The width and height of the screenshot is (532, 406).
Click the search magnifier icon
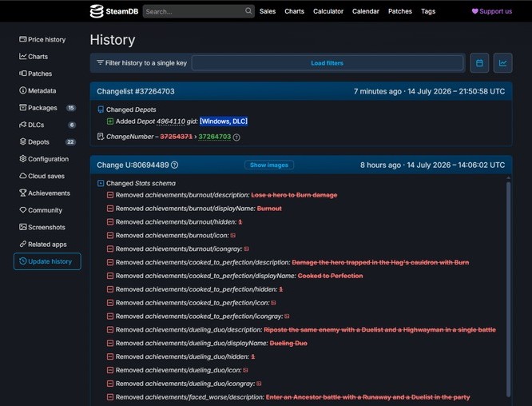coord(248,11)
